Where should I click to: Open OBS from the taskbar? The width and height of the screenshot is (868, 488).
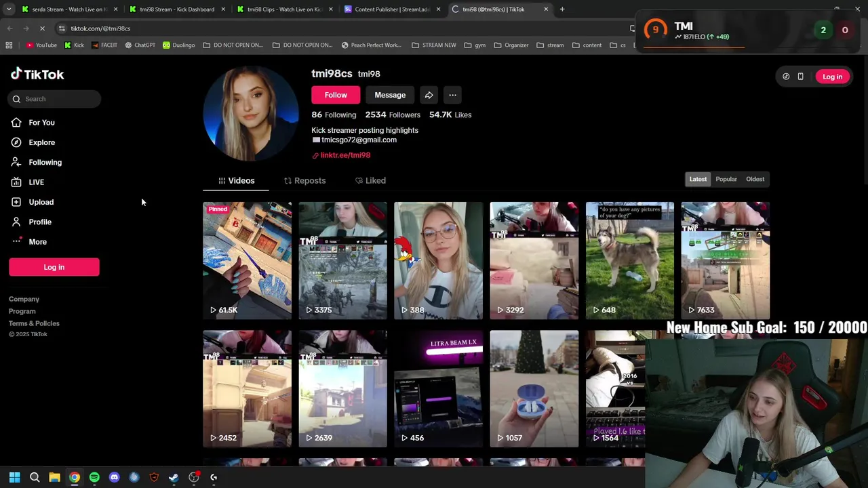(194, 477)
